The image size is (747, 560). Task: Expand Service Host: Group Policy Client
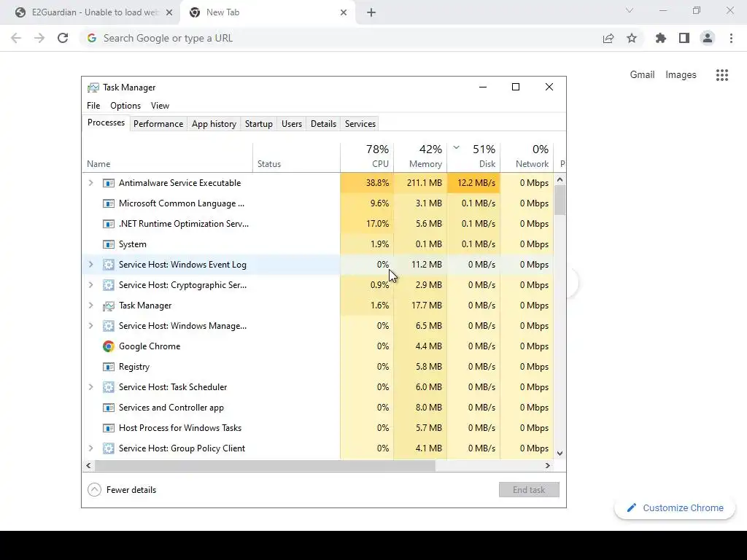(91, 448)
